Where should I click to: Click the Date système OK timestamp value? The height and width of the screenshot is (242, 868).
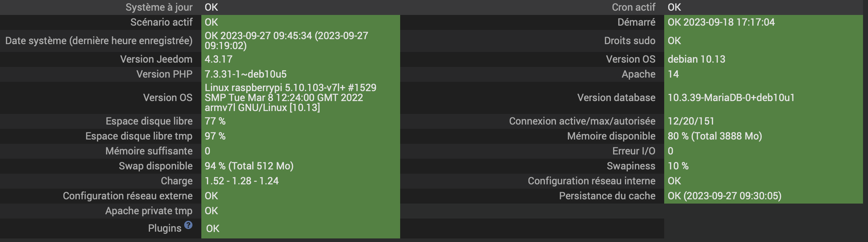[x=286, y=41]
